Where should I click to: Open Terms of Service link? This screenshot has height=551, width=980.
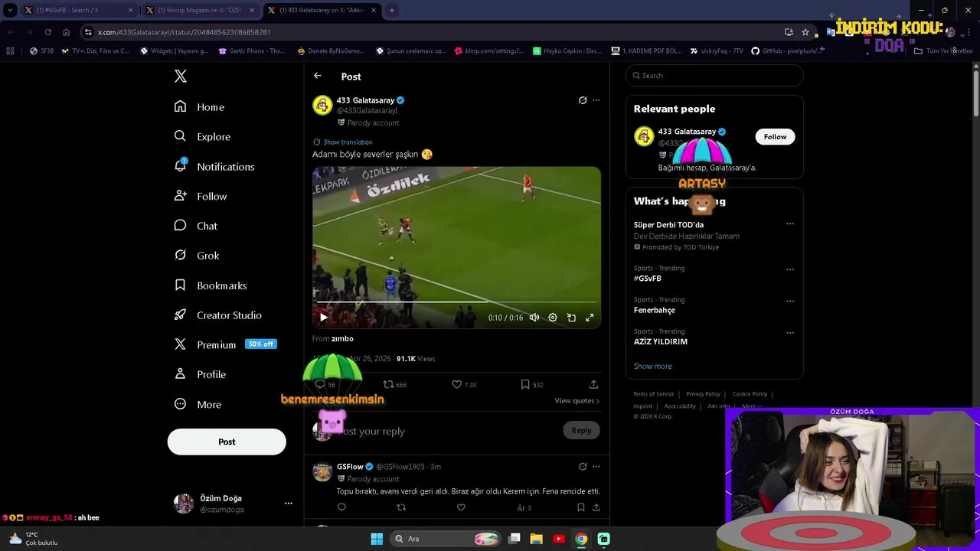point(654,394)
